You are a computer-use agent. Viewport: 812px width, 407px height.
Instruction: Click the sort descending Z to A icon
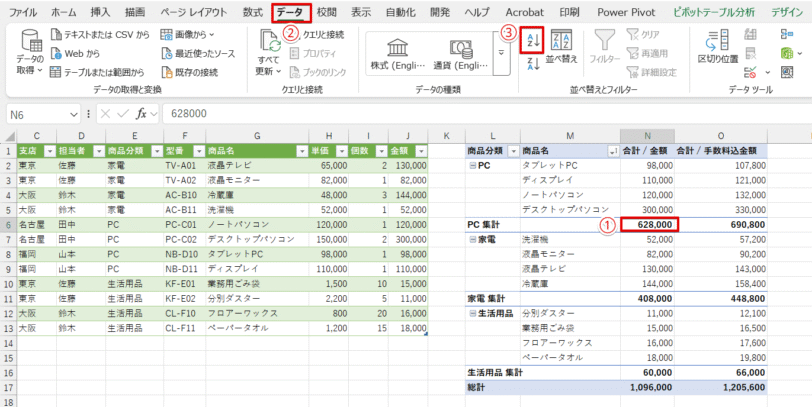(533, 64)
